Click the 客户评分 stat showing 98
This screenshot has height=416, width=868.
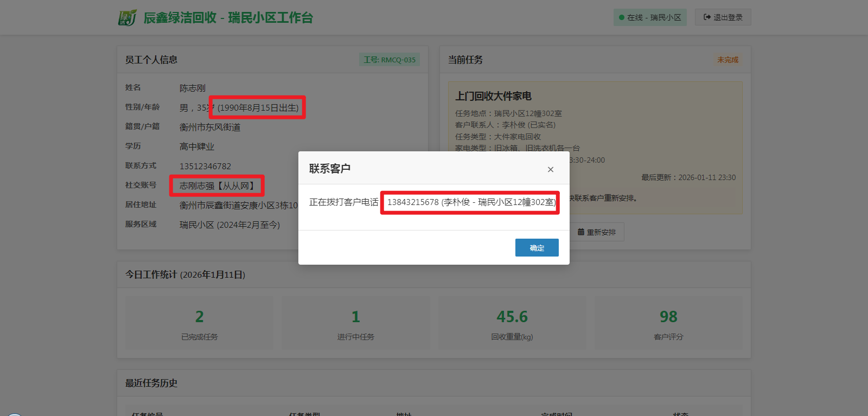click(x=668, y=323)
